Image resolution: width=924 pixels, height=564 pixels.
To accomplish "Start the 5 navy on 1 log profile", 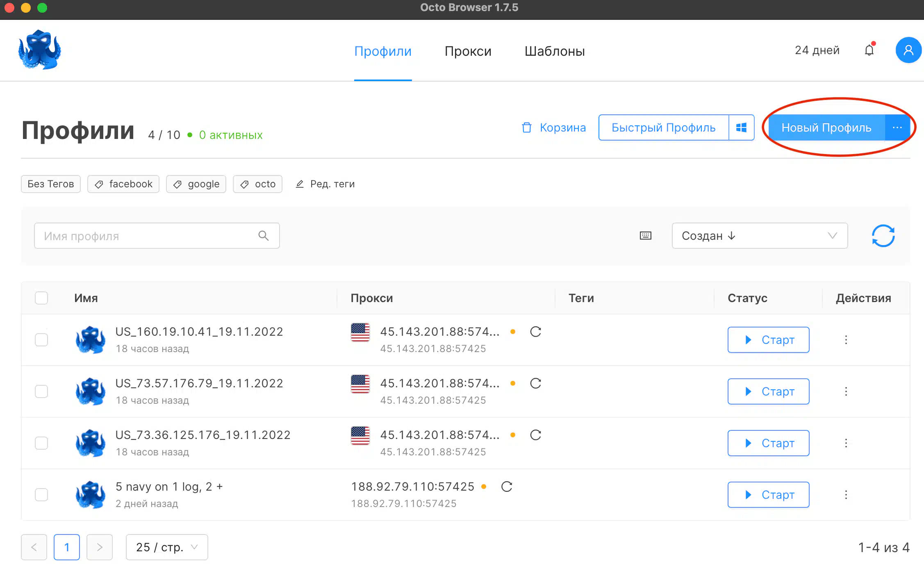I will coord(769,495).
